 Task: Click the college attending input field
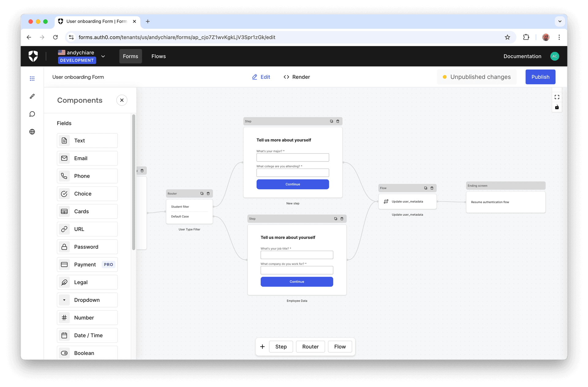[x=293, y=173]
